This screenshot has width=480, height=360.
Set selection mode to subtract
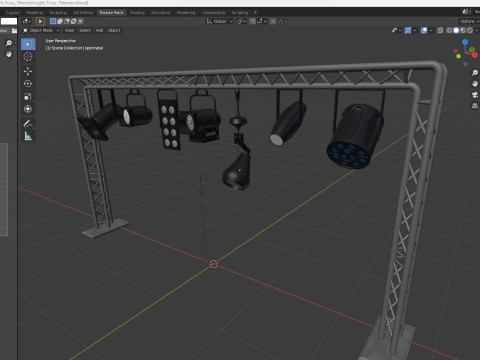click(x=67, y=21)
